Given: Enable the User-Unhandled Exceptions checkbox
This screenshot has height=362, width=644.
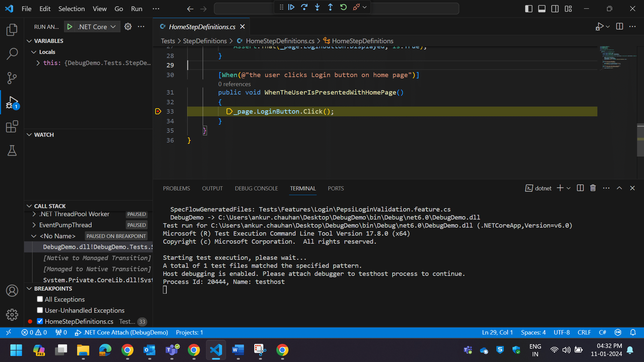Looking at the screenshot, I should pyautogui.click(x=40, y=310).
